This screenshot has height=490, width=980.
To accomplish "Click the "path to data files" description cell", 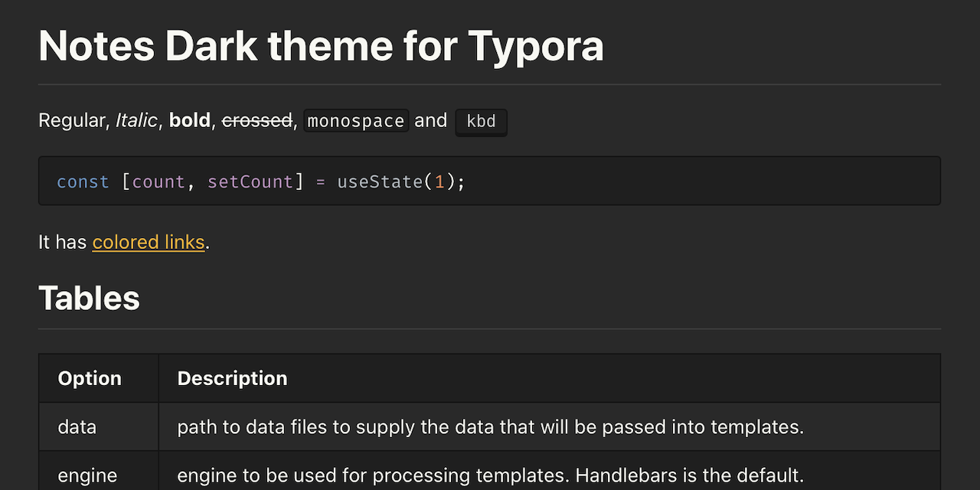I will (490, 426).
